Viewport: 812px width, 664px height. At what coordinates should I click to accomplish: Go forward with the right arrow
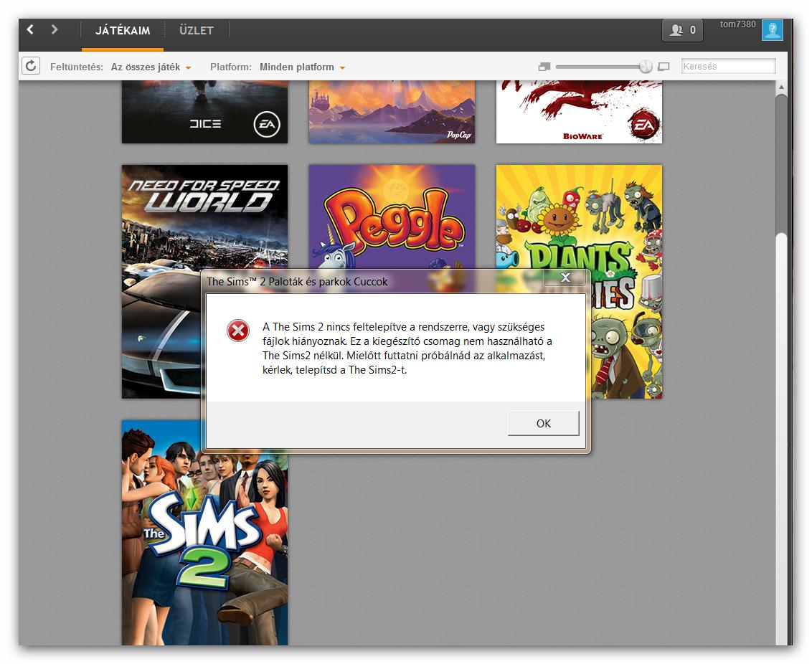[x=55, y=29]
